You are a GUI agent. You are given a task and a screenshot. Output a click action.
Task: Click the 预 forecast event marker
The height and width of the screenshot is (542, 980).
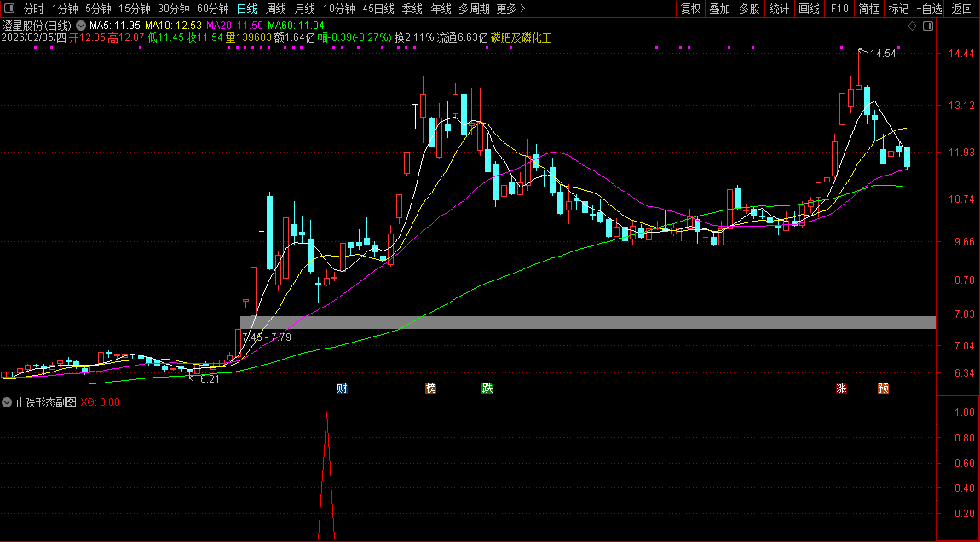tap(883, 389)
